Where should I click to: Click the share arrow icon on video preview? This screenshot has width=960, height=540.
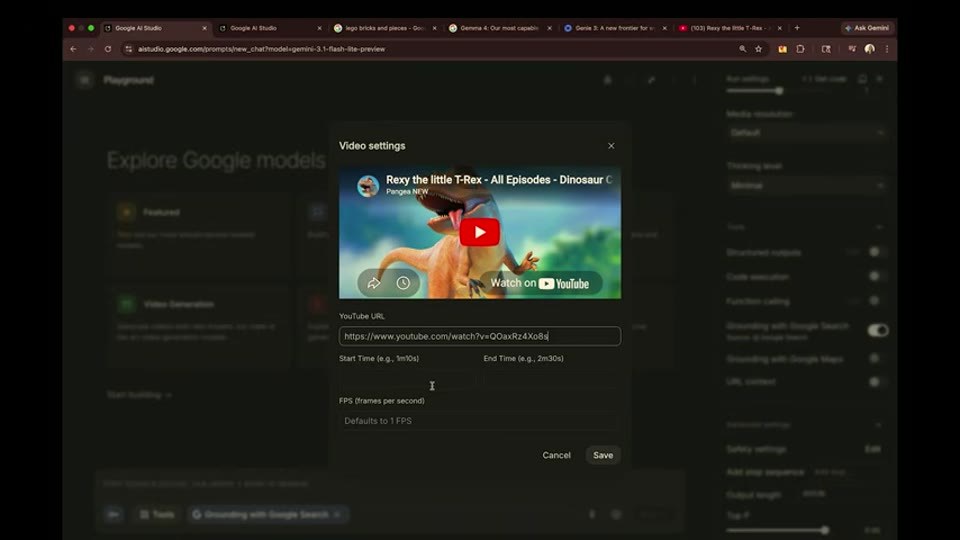pos(373,283)
